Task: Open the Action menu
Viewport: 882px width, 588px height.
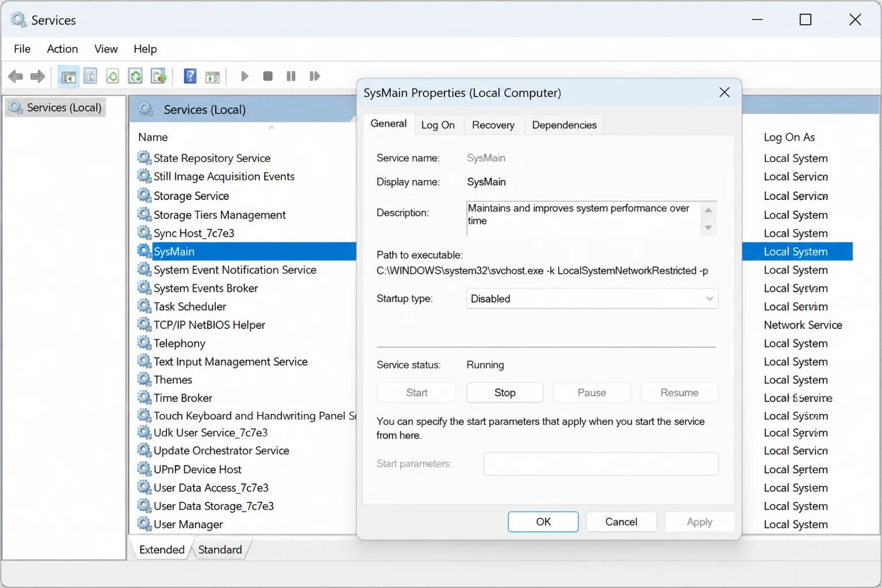Action: 62,49
